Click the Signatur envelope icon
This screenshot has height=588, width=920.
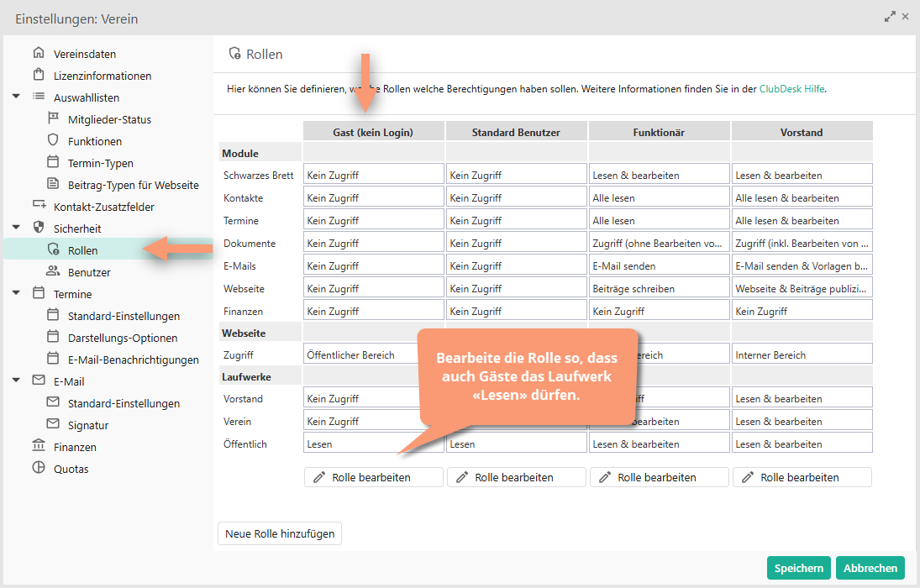coord(53,423)
